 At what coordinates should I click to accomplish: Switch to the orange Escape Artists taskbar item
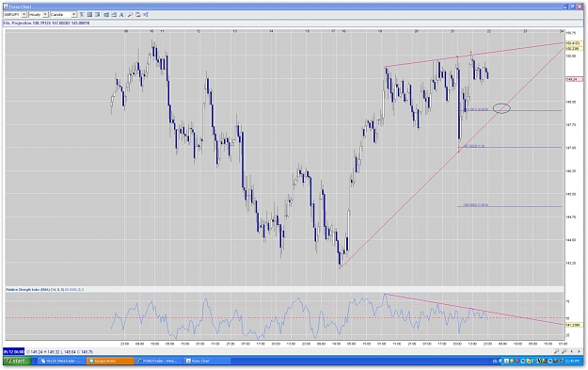tap(110, 361)
